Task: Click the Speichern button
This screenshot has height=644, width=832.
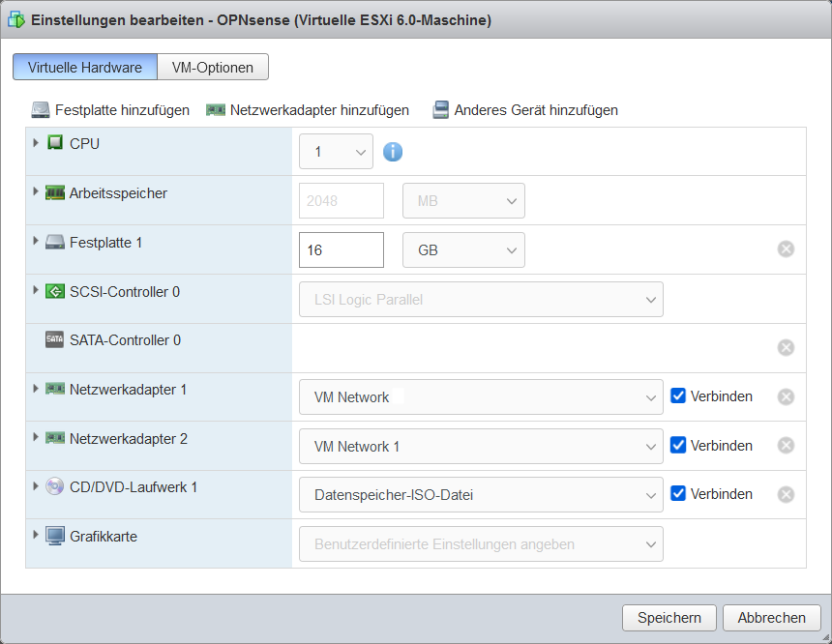Action: (669, 618)
